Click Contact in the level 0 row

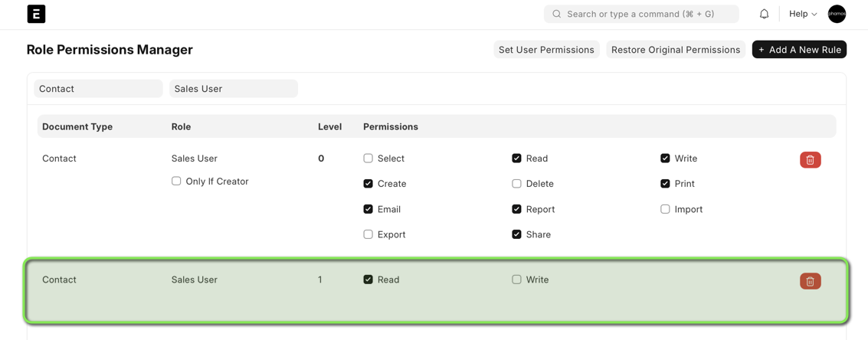59,159
